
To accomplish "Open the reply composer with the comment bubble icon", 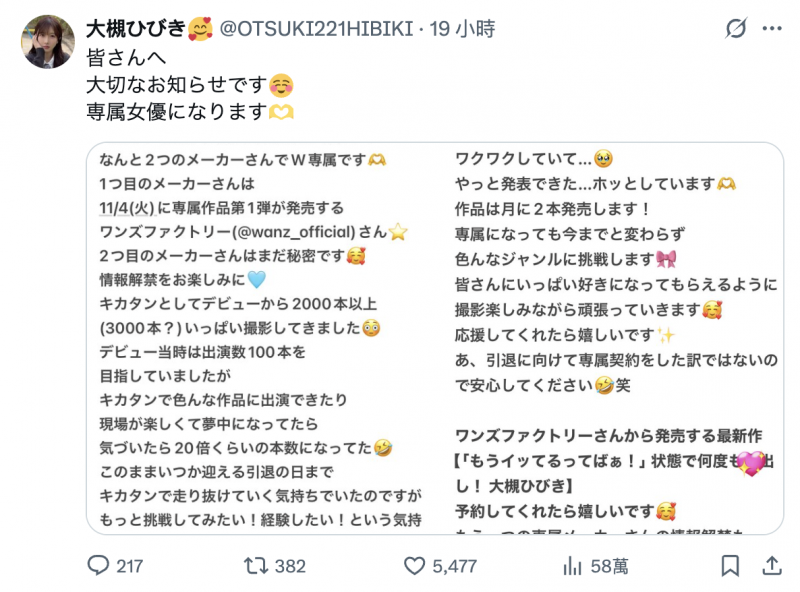I will (x=97, y=565).
